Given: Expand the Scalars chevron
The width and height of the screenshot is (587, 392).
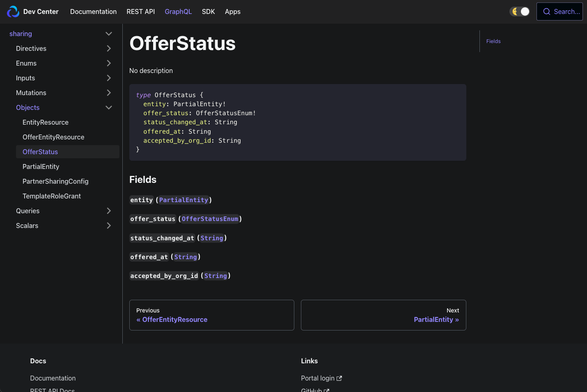Looking at the screenshot, I should pos(109,226).
